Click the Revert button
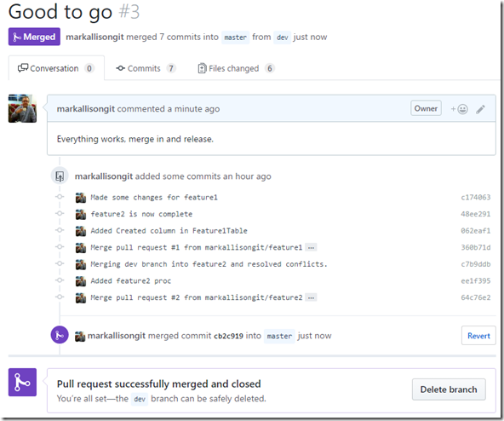Viewport: 504px width, 421px height. [478, 336]
